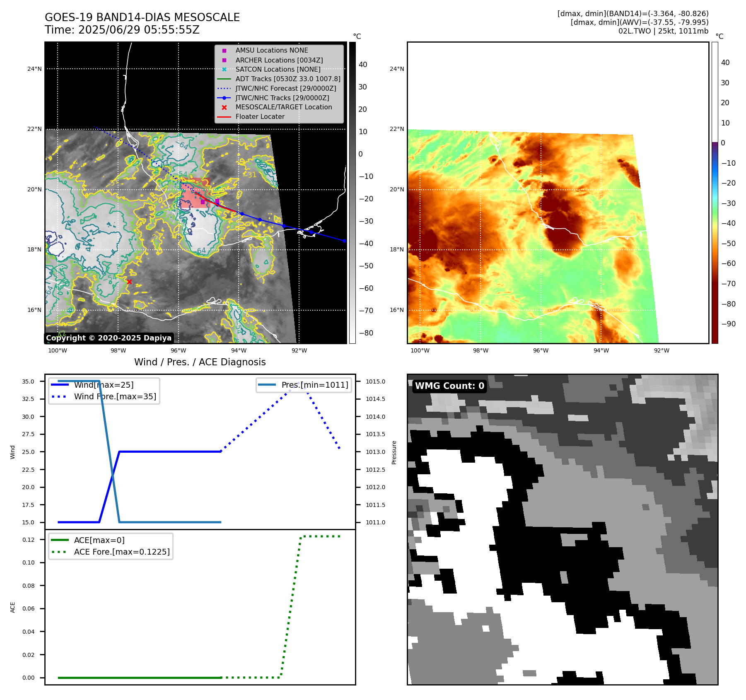
Task: Click the magenta ARCHER Locations legend marker
Action: click(224, 60)
